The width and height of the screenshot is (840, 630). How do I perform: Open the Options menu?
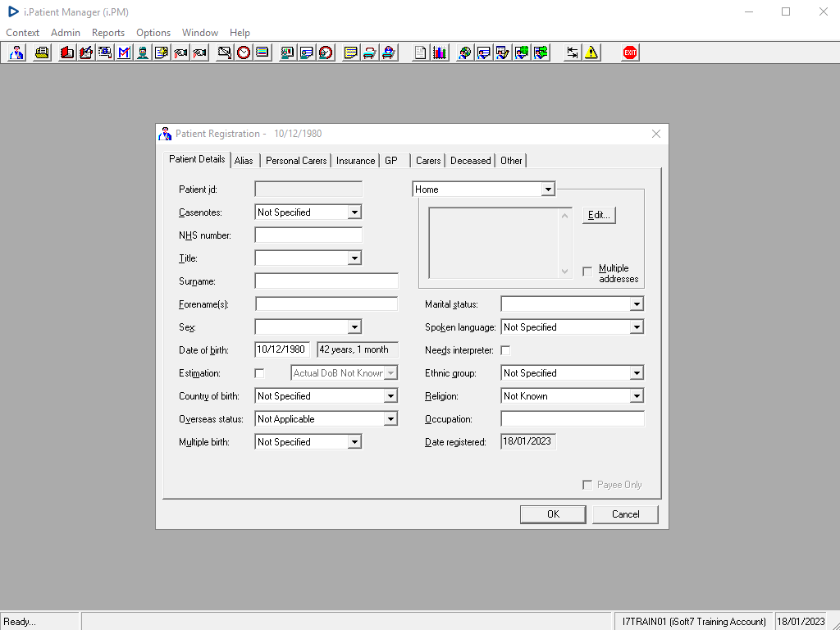(x=153, y=33)
